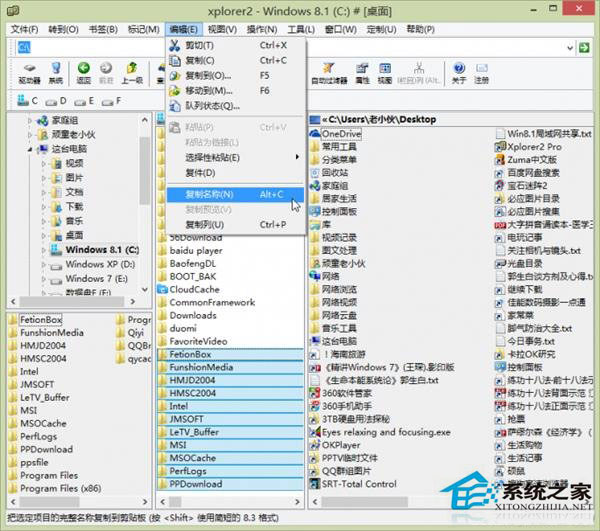Click the 驱动器 (Drives) toolbar icon
This screenshot has width=600, height=531.
click(x=29, y=73)
